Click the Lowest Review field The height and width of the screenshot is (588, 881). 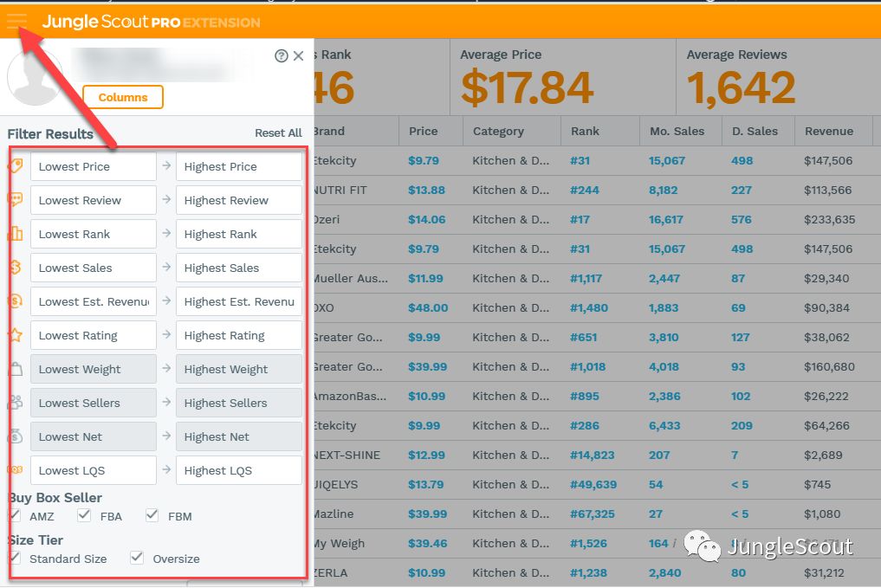click(x=94, y=201)
